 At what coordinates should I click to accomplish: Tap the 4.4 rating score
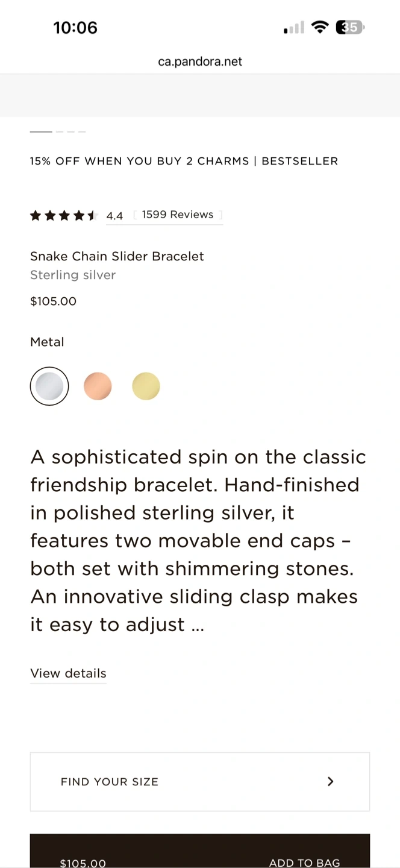(114, 216)
